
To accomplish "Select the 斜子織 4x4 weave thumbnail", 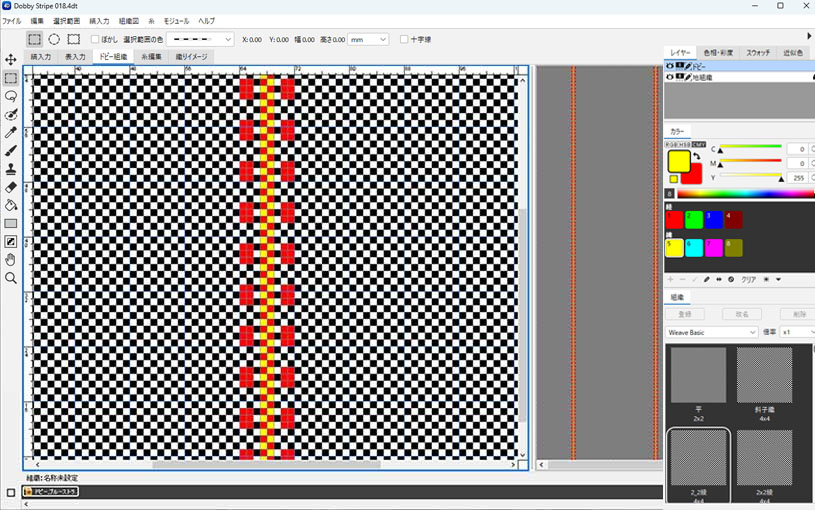I will tap(764, 375).
